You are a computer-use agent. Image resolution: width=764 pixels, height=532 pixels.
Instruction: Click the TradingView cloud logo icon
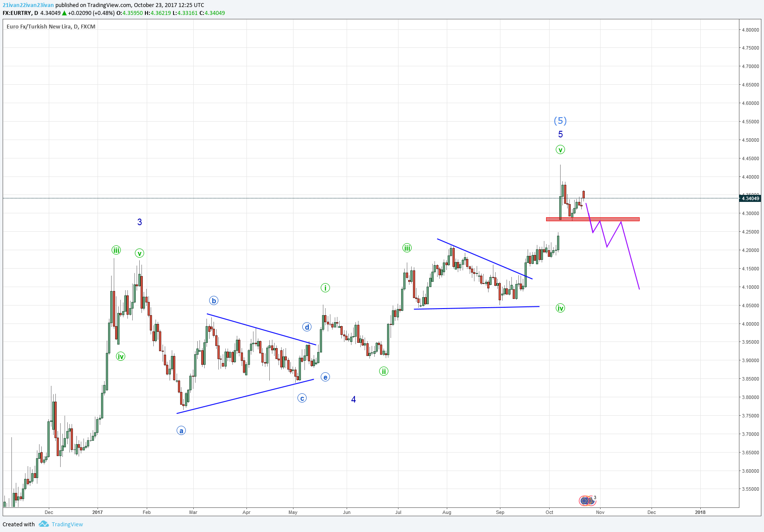click(43, 524)
